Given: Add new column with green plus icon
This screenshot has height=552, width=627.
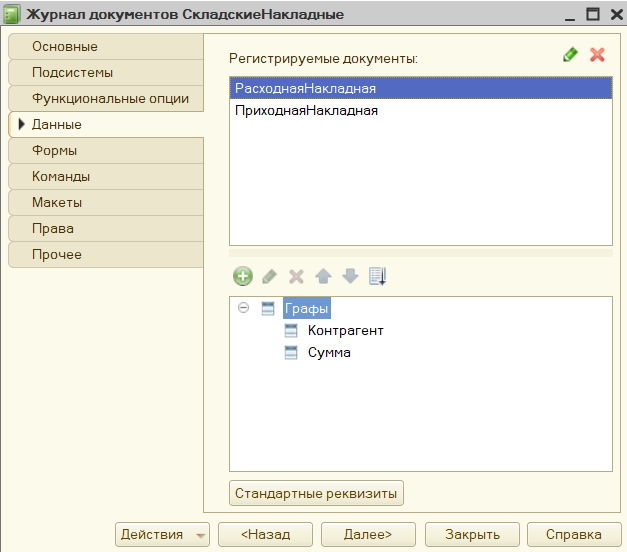Looking at the screenshot, I should (243, 276).
